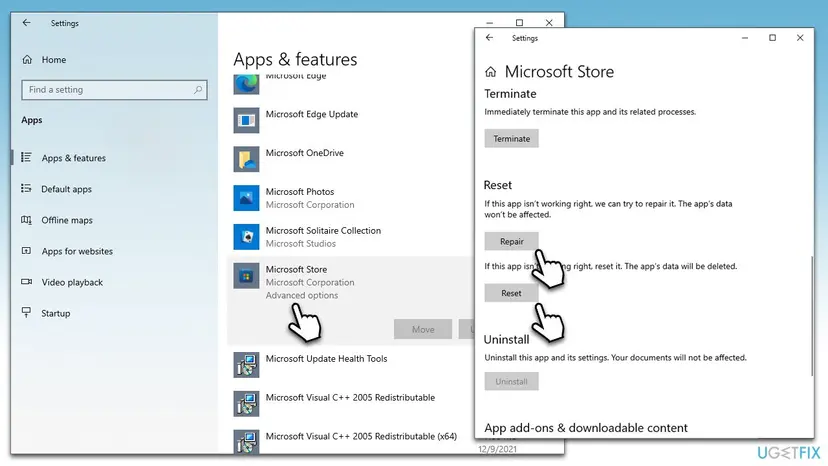Click the Home house icon in sidebar
828x466 pixels.
(27, 60)
